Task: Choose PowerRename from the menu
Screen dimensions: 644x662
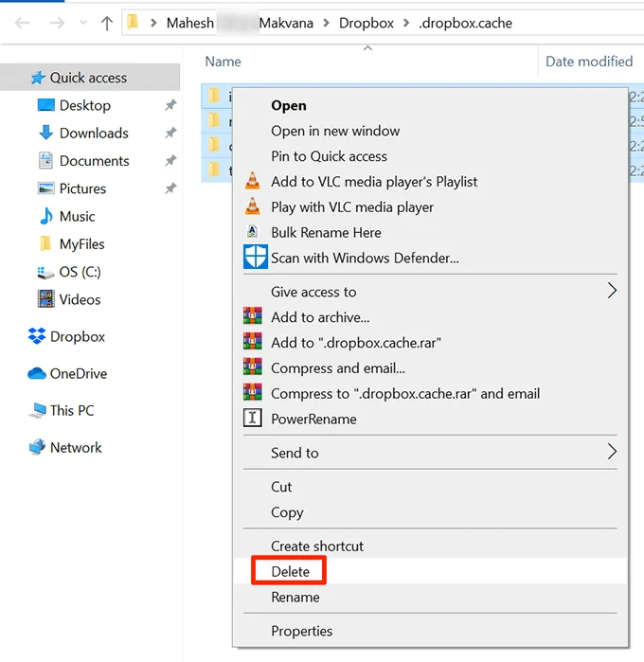Action: point(430,419)
